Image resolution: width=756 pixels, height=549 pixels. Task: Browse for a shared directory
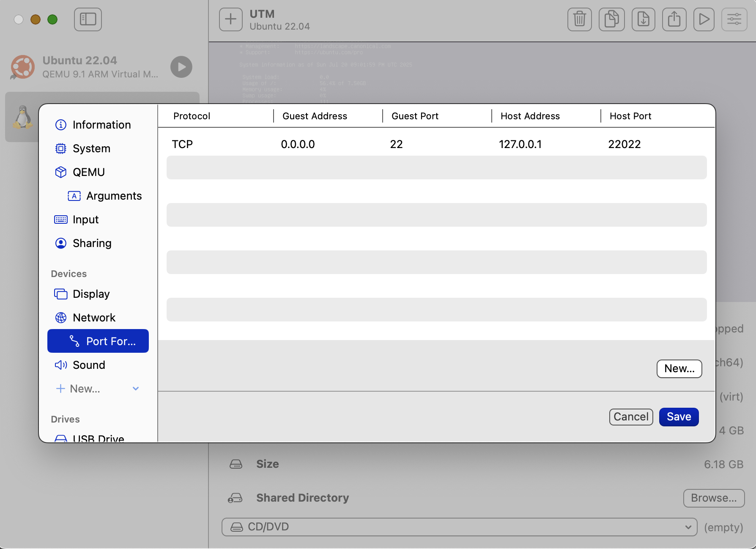[x=714, y=498]
